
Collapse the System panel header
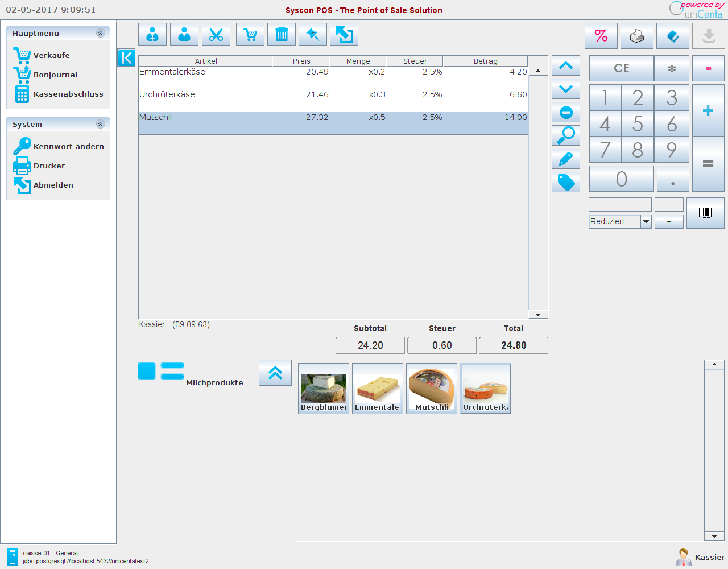(x=101, y=124)
